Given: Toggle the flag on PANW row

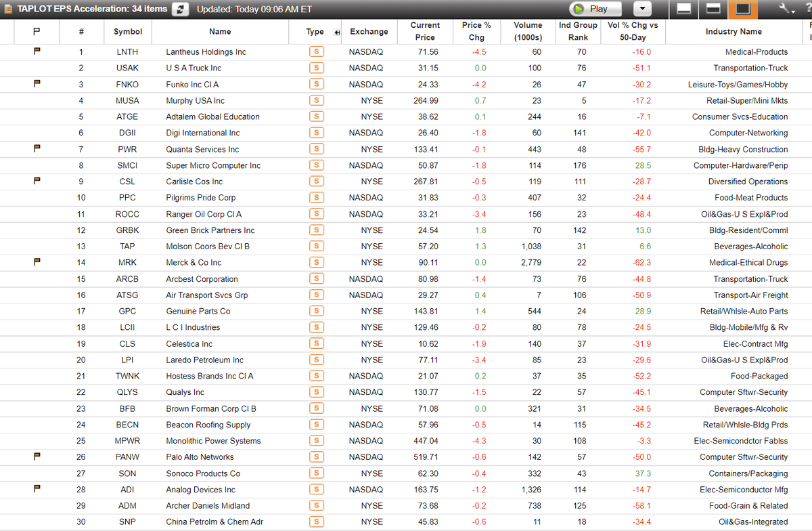Looking at the screenshot, I should click(38, 457).
